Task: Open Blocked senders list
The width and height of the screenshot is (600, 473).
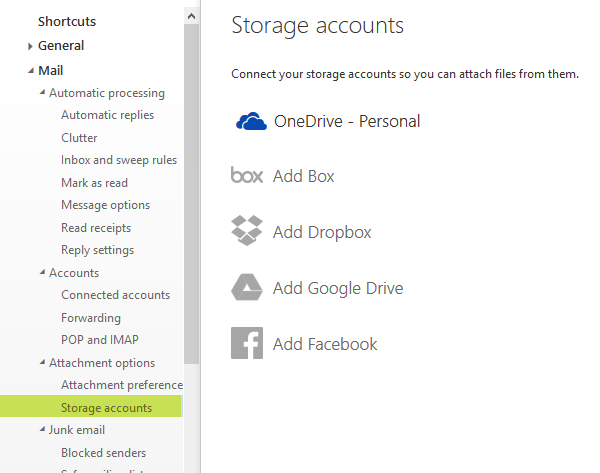Action: pos(104,453)
